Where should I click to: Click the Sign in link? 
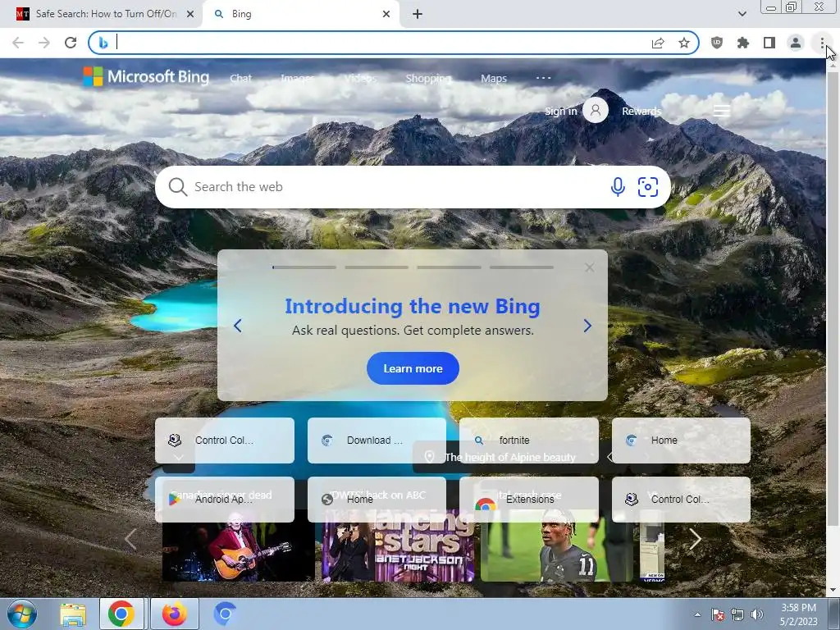pos(560,111)
